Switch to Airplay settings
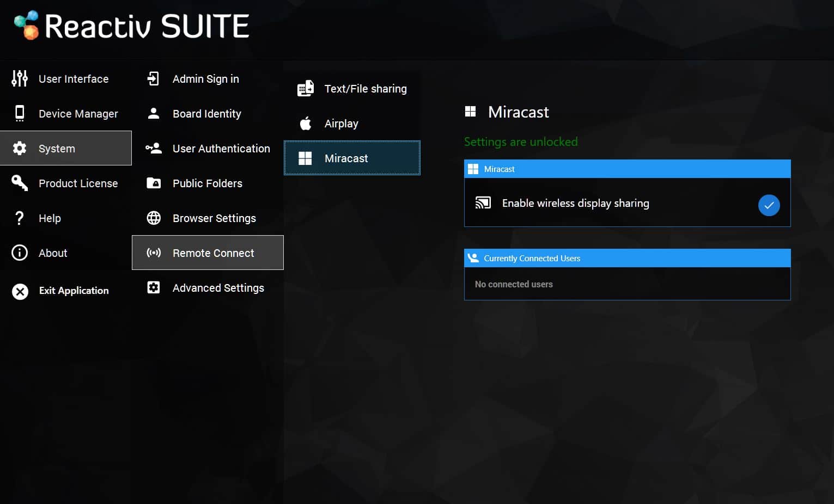The width and height of the screenshot is (834, 504). [352, 123]
